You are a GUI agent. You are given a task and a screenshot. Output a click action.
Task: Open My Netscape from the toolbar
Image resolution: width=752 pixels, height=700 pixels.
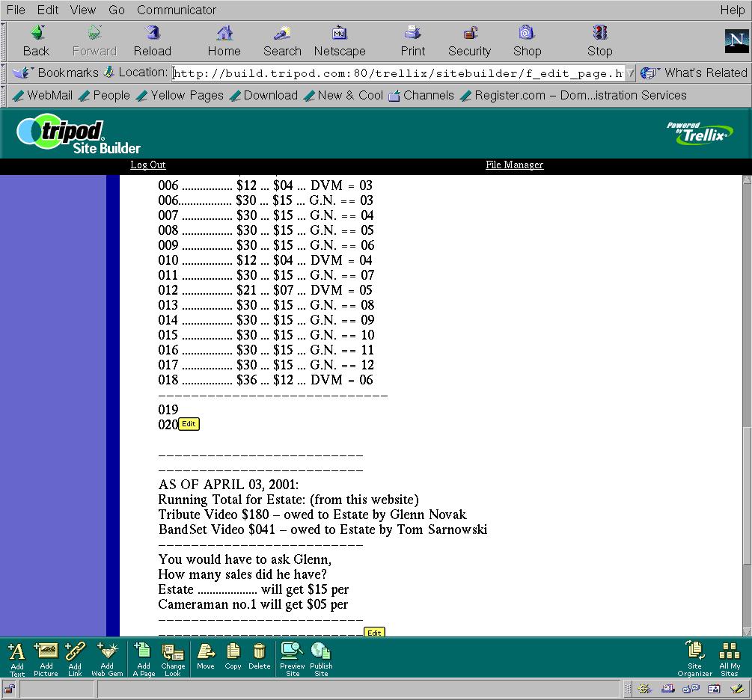(340, 40)
